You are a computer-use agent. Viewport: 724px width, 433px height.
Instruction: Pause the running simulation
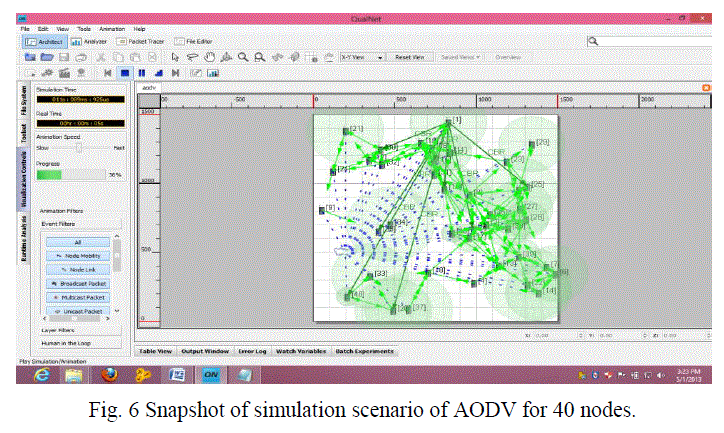[x=142, y=72]
